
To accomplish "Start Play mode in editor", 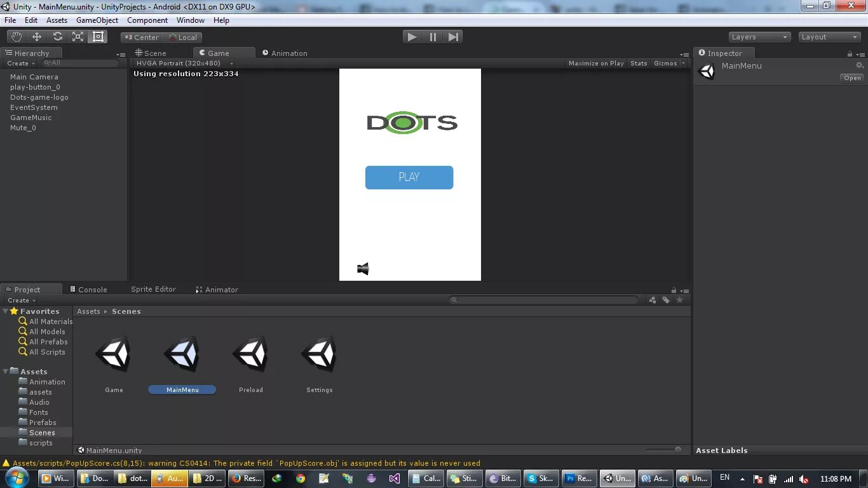I will (x=412, y=37).
